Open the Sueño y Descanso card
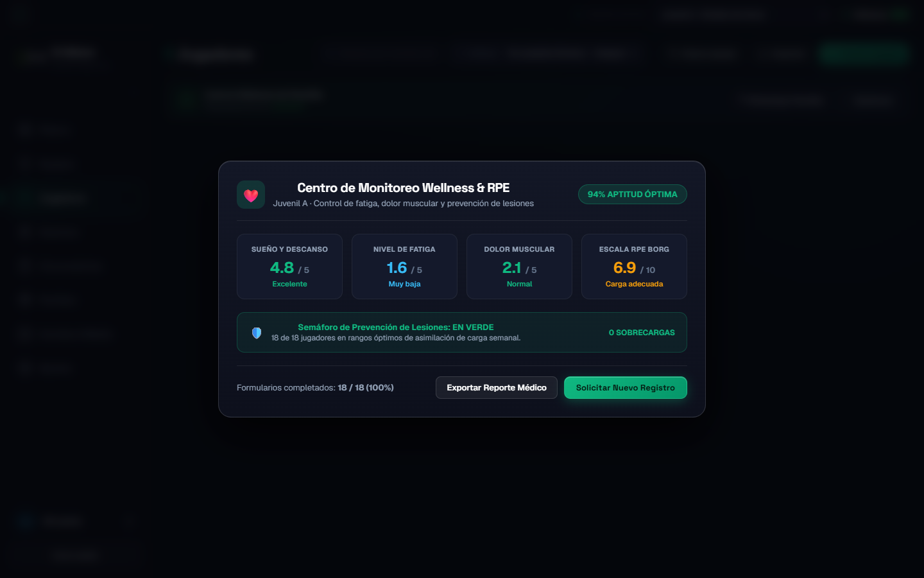924x578 pixels. (x=289, y=267)
